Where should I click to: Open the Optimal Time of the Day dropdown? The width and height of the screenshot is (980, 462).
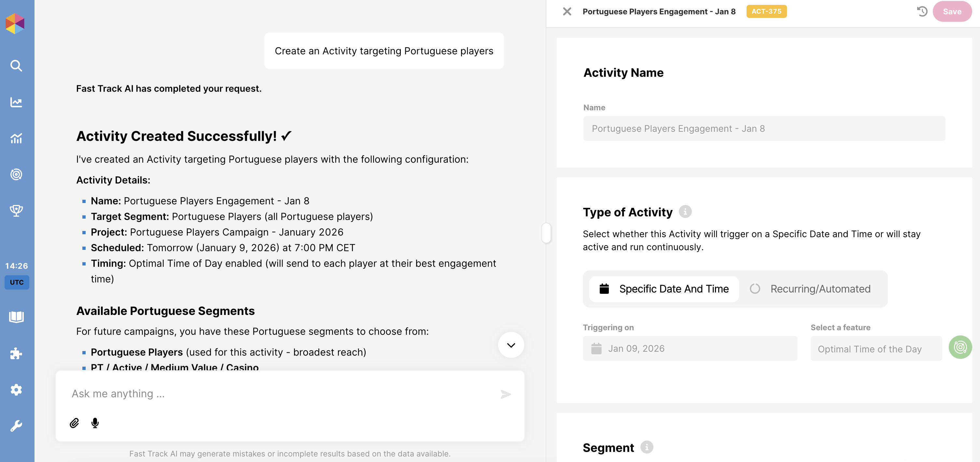[x=876, y=349]
